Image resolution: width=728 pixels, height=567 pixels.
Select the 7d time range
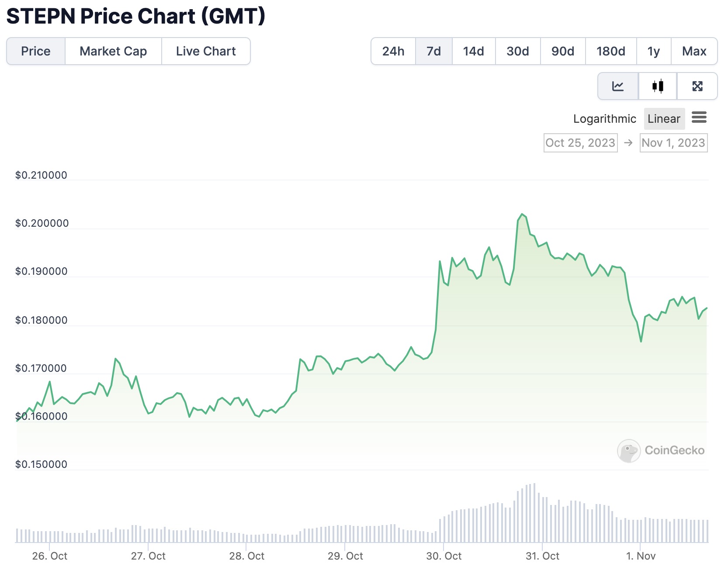(433, 51)
